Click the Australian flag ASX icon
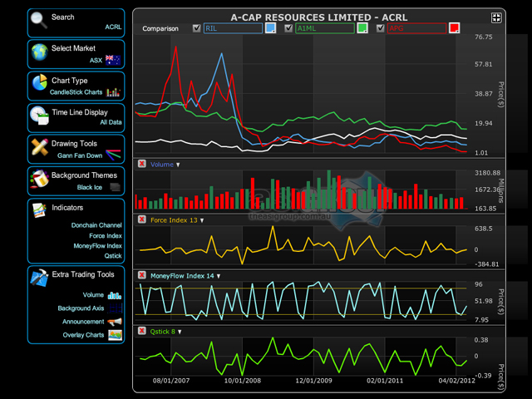 (x=113, y=61)
